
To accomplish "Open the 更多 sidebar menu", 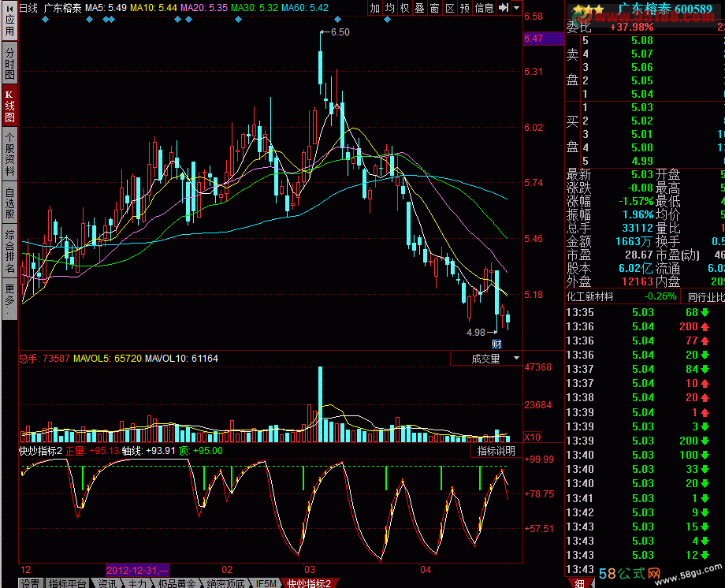I will (9, 298).
